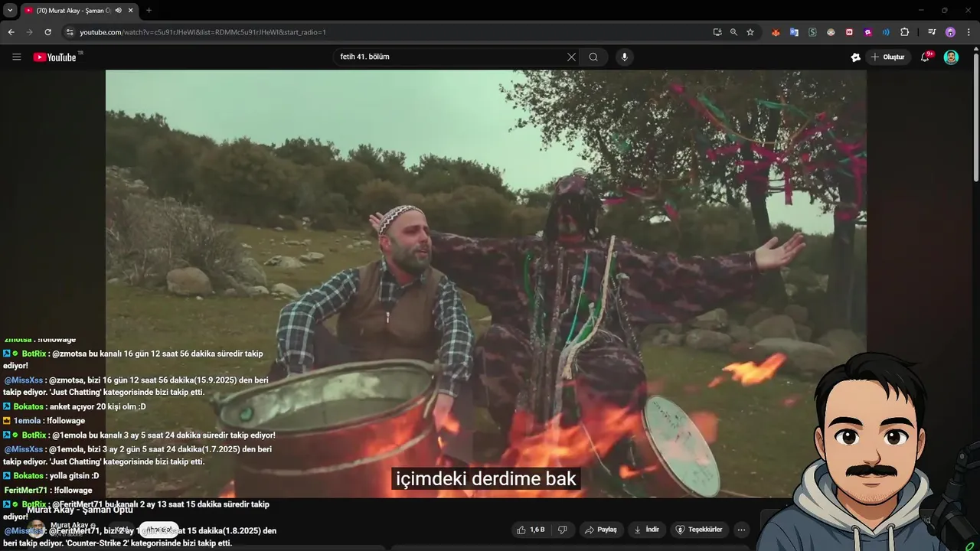Open the blue sound waves extension

click(x=886, y=32)
